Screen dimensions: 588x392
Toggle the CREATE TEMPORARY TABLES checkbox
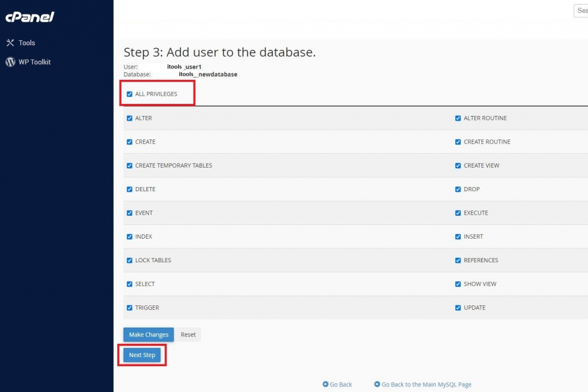tap(129, 166)
